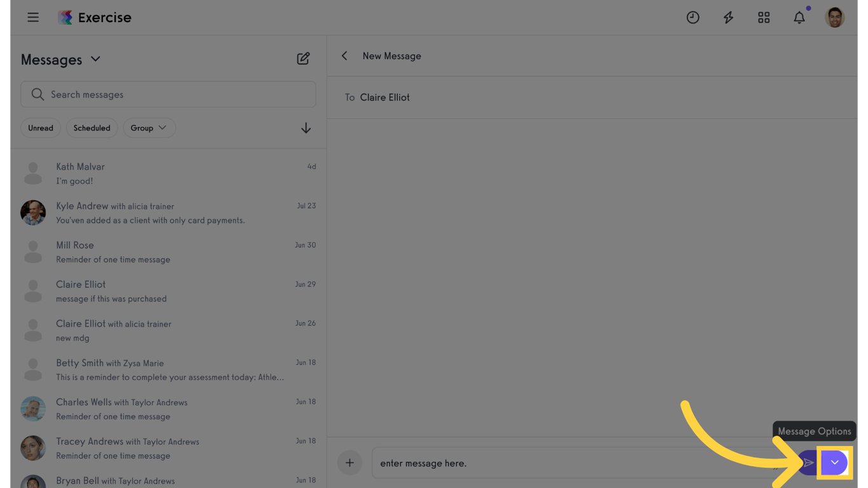This screenshot has height=488, width=868.
Task: Open the Message Options chevron dropdown
Action: tap(834, 463)
